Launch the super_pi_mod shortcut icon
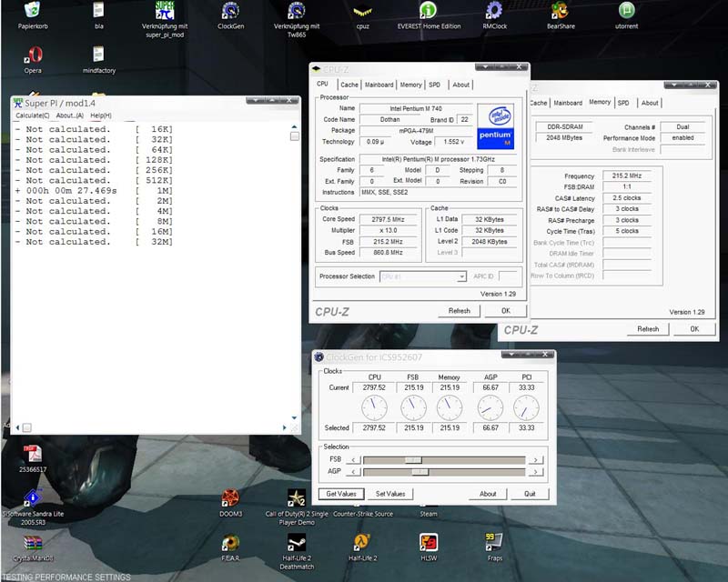 pos(165,10)
